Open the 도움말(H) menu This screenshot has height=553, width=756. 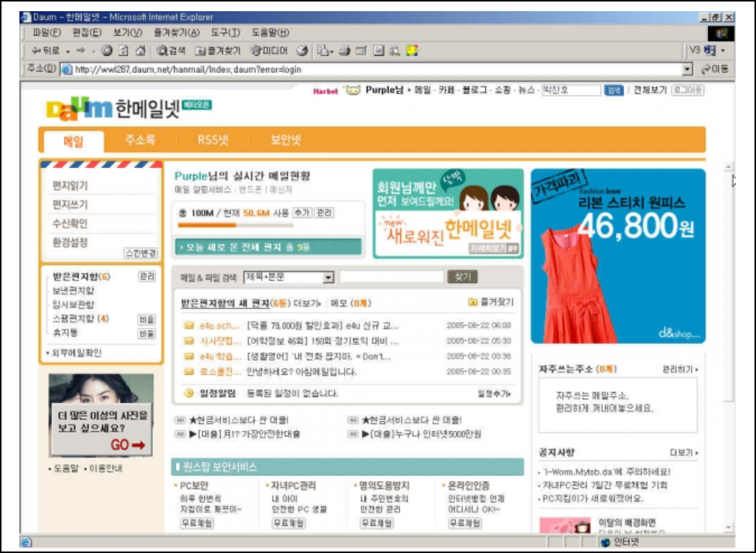[270, 33]
